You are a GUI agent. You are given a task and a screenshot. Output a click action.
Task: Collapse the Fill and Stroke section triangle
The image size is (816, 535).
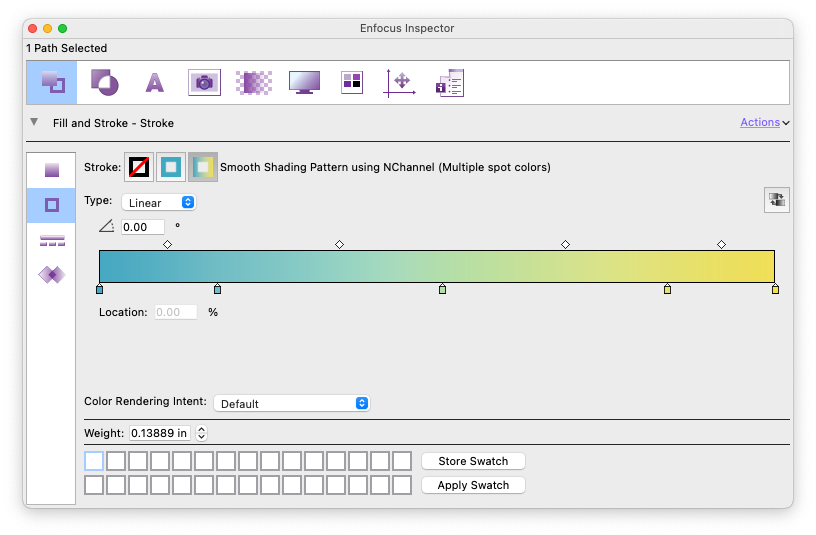click(34, 122)
